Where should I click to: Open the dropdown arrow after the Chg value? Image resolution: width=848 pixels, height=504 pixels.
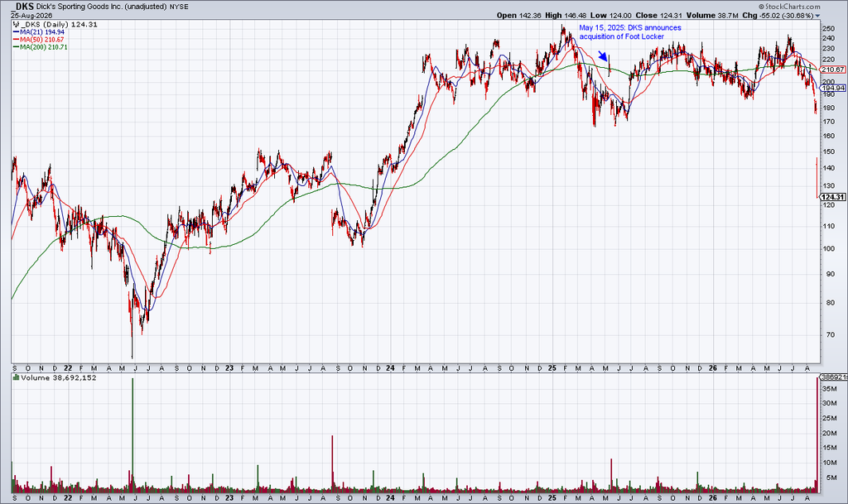point(817,16)
